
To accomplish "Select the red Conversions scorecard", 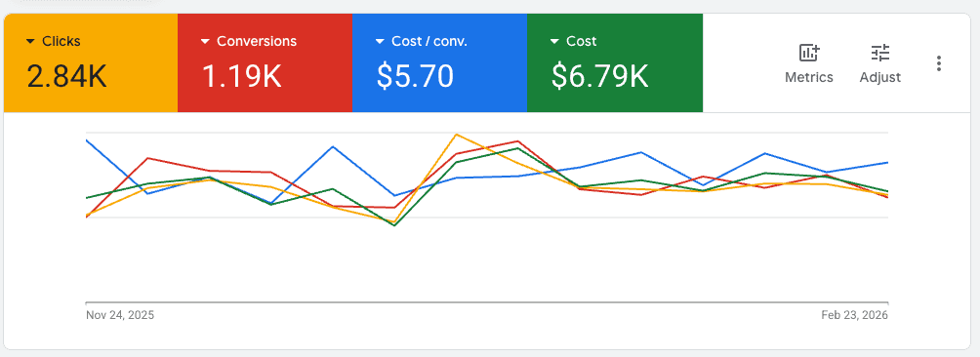I will pyautogui.click(x=265, y=63).
